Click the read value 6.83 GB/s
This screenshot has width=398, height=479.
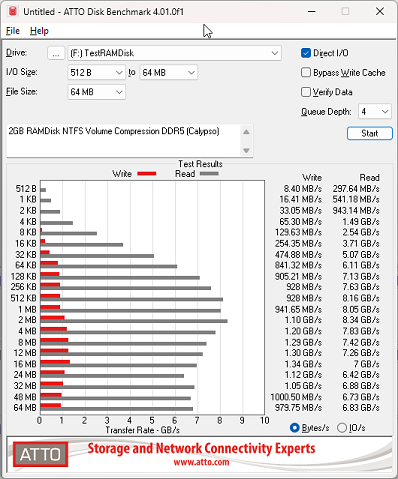[361, 407]
